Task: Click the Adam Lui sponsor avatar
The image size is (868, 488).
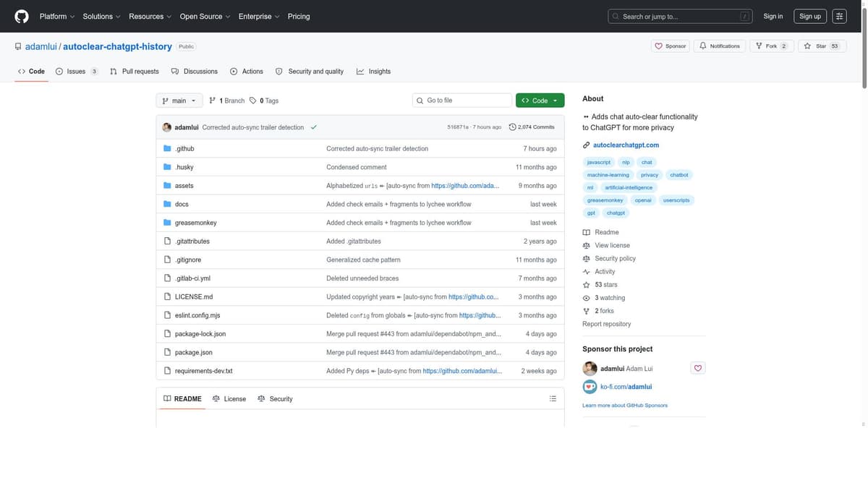Action: tap(590, 368)
